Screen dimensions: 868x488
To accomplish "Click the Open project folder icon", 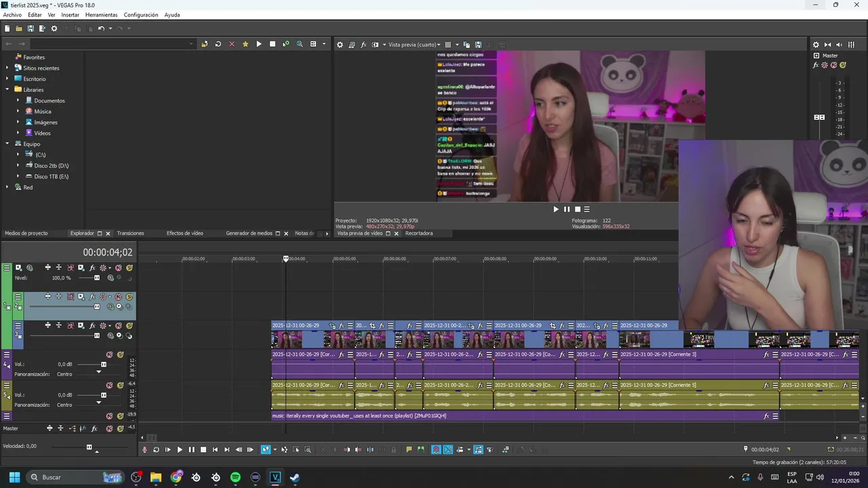I will pos(19,28).
